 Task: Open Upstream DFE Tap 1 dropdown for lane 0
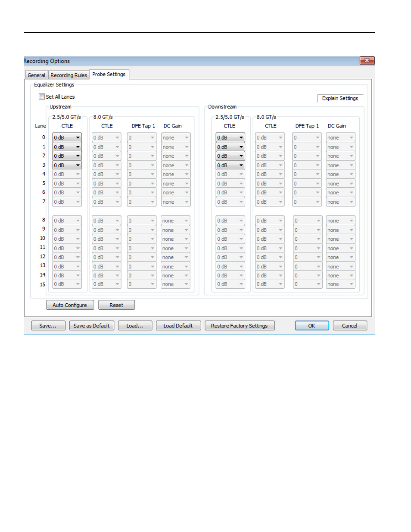(x=142, y=138)
